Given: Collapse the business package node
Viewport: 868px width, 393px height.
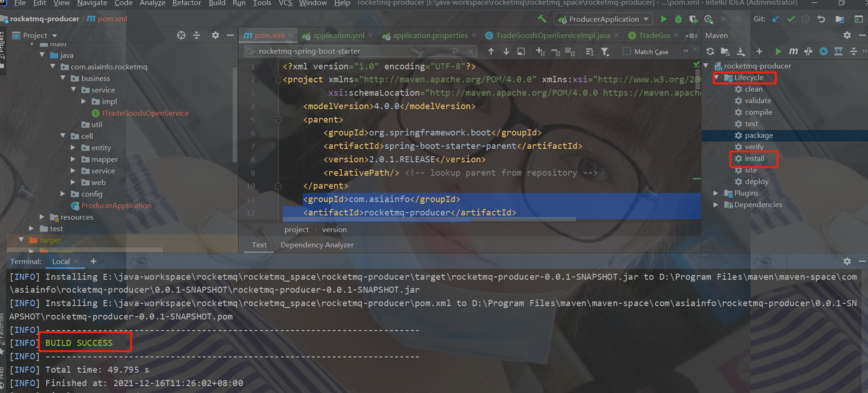Looking at the screenshot, I should 63,78.
